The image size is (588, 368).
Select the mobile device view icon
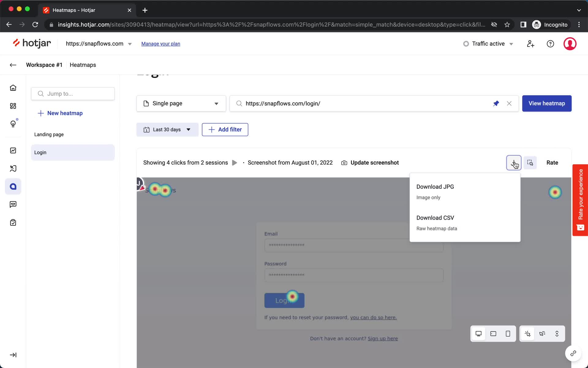507,334
